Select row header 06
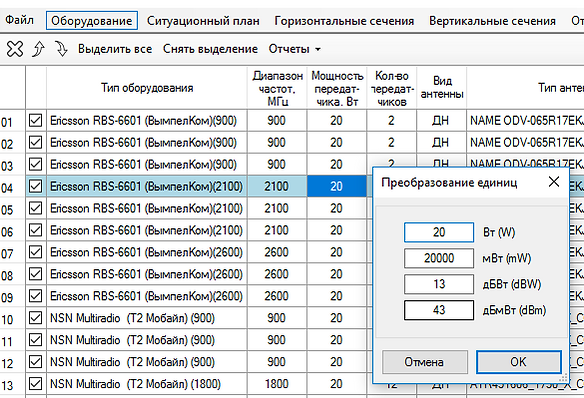584x398 pixels. 13,230
